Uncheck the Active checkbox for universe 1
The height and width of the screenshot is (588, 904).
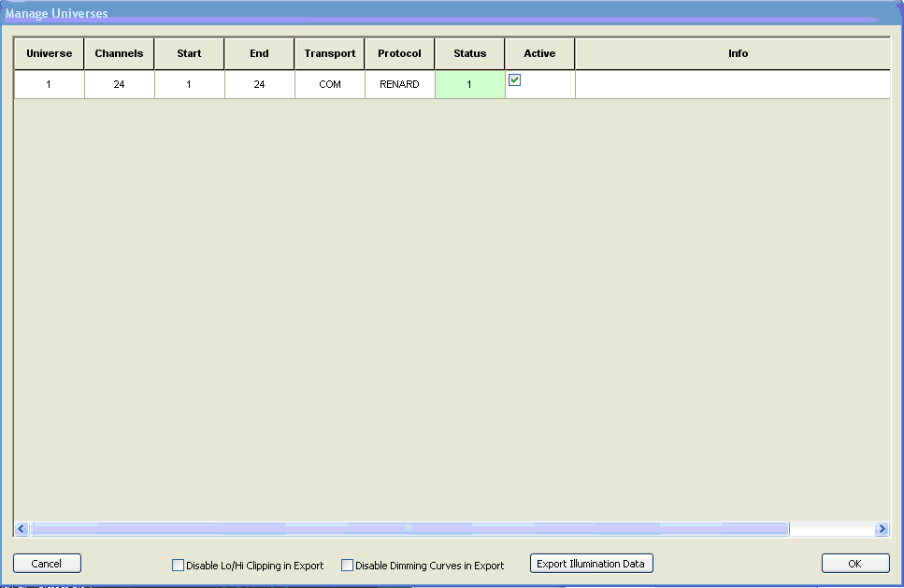[x=515, y=80]
